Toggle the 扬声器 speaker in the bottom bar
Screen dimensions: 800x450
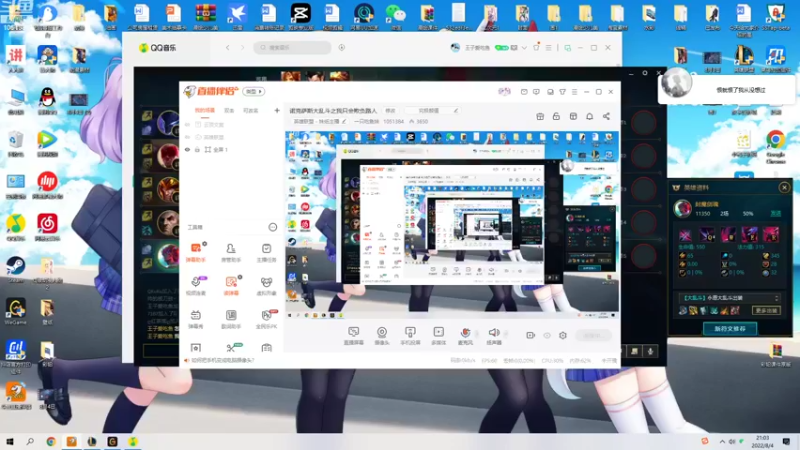point(494,336)
